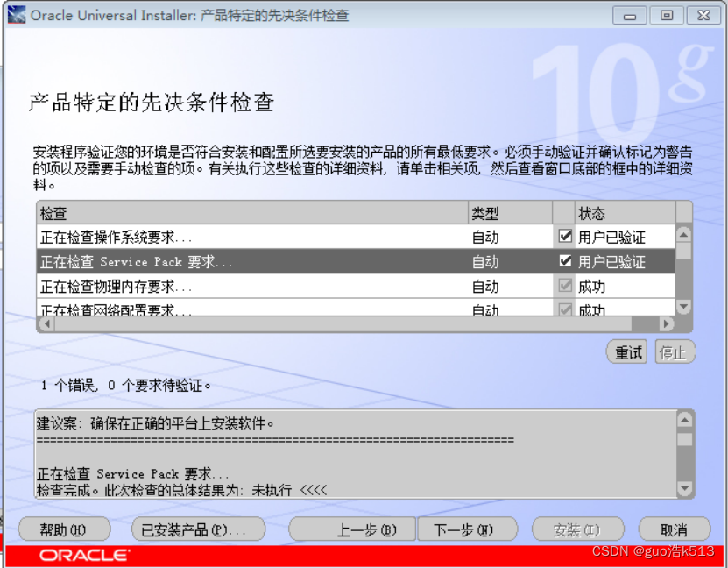Viewport: 728px width, 568px height.
Task: Uncheck 用户已验证 for the operating system check
Action: tap(565, 236)
